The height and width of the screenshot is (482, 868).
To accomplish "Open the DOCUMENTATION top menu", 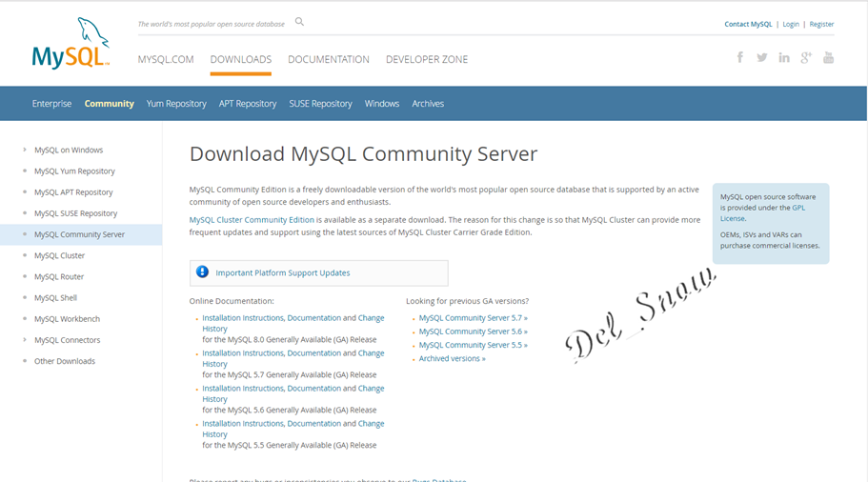I will click(329, 59).
